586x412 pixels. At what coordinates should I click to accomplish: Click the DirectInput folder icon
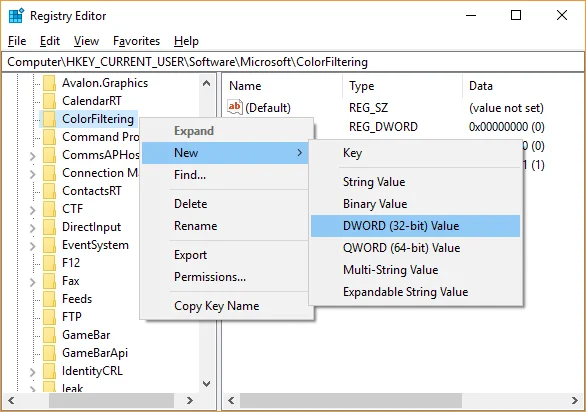coord(49,227)
